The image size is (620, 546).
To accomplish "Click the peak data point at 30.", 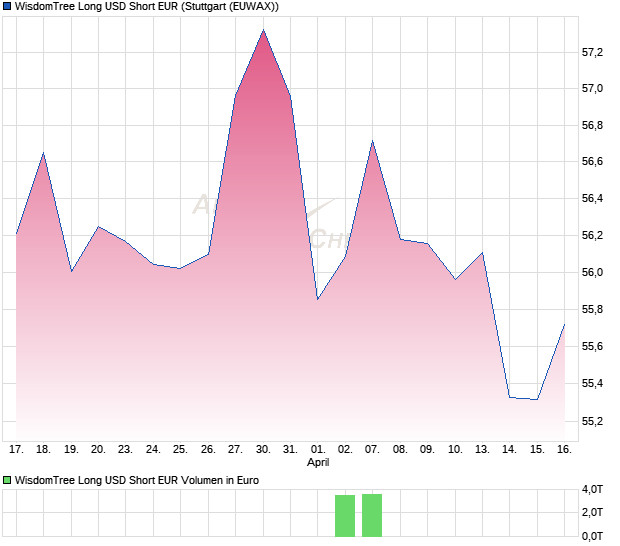I will pos(263,30).
